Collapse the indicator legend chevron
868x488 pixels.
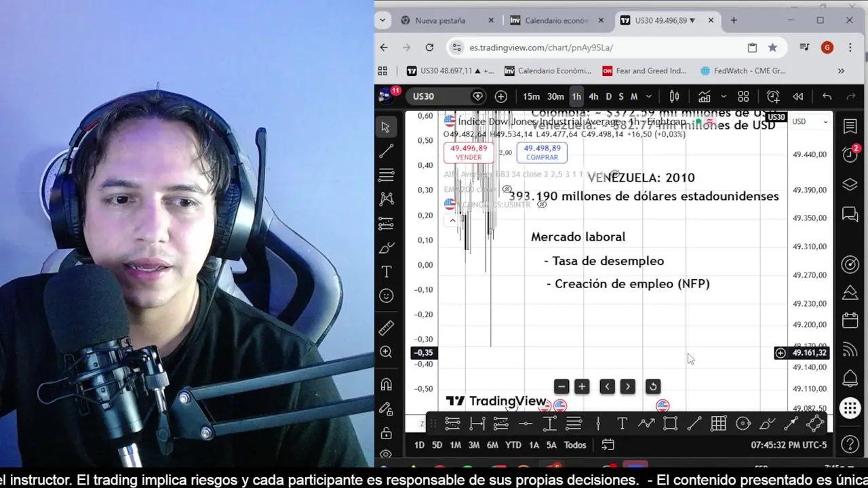tap(452, 220)
